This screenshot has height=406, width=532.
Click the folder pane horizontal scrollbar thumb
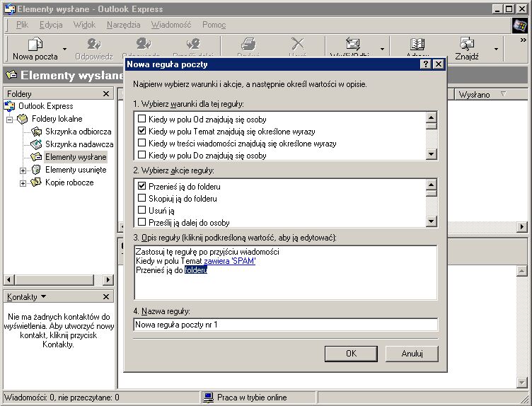[x=54, y=280]
